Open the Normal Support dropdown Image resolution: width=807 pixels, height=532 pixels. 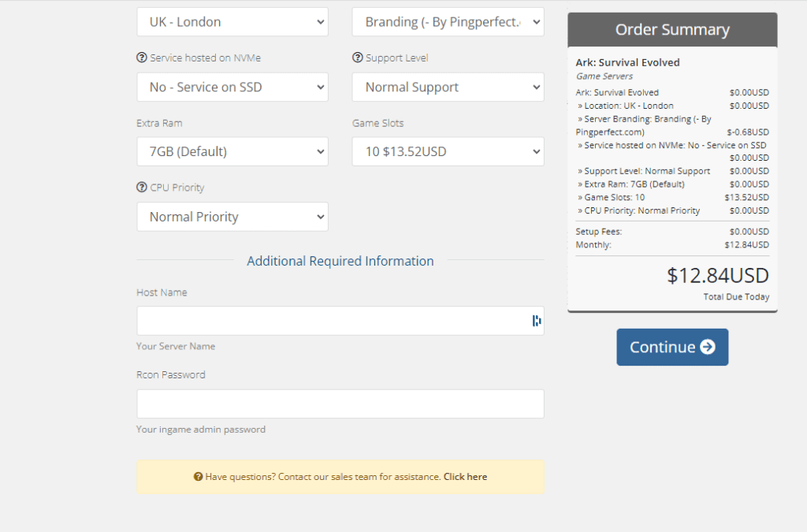tap(448, 87)
